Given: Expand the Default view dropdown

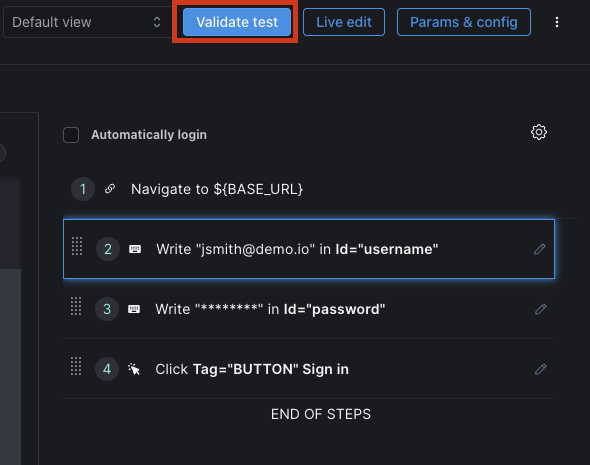Looking at the screenshot, I should [87, 22].
